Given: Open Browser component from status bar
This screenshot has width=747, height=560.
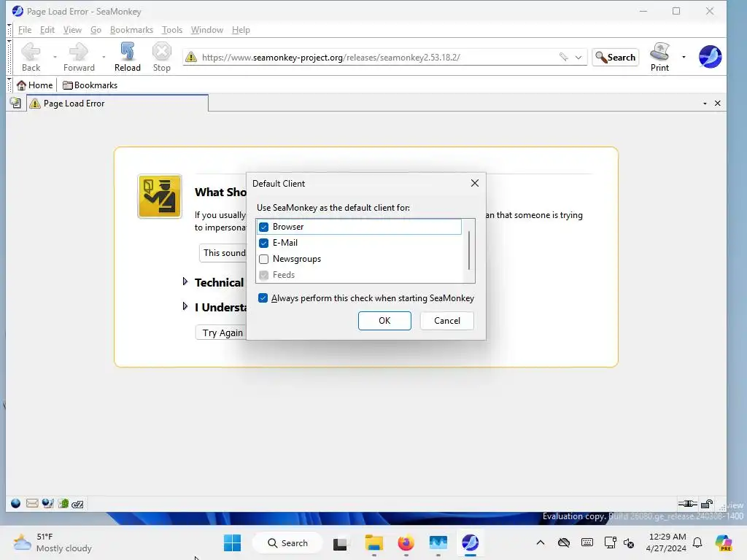Looking at the screenshot, I should (16, 503).
